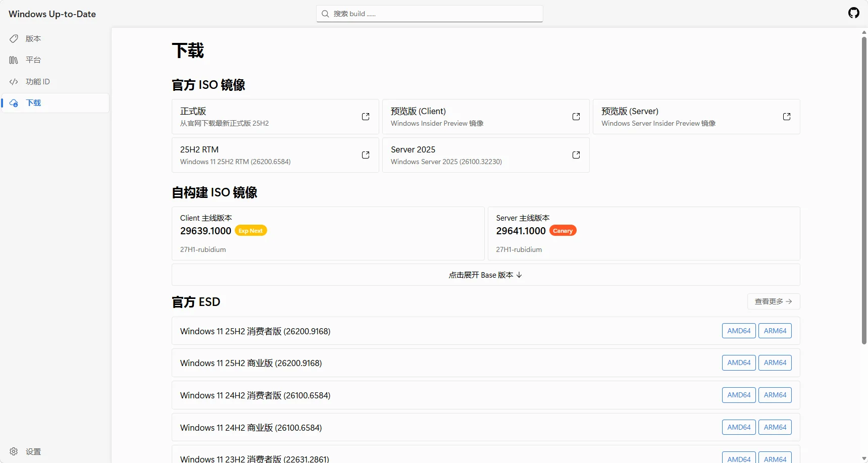
Task: Click the 查看更多 button
Action: [774, 301]
